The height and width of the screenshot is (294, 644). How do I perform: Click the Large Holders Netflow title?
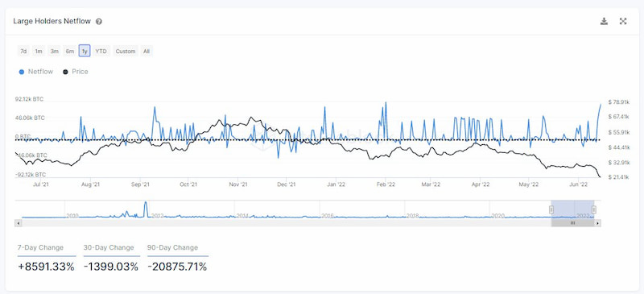coord(52,22)
